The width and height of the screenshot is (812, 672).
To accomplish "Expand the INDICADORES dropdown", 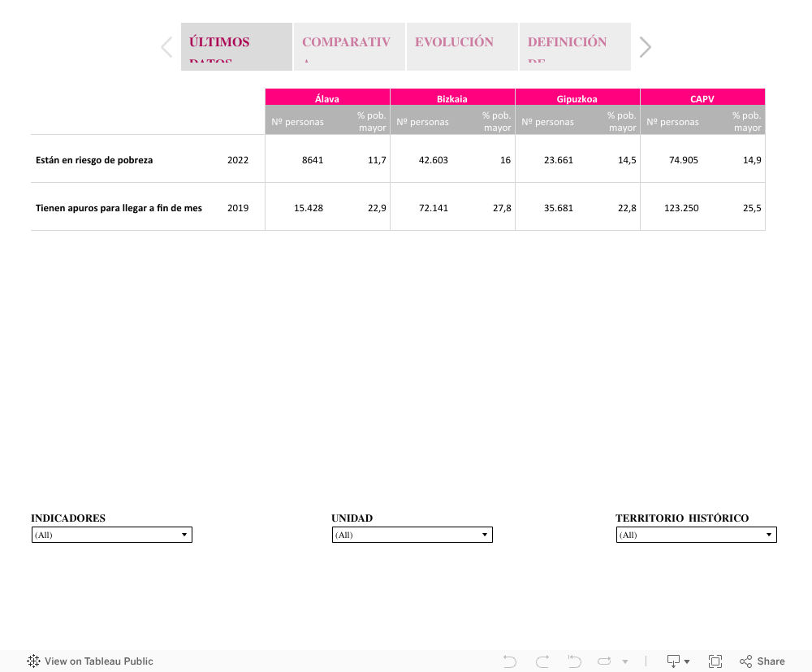I will click(112, 535).
